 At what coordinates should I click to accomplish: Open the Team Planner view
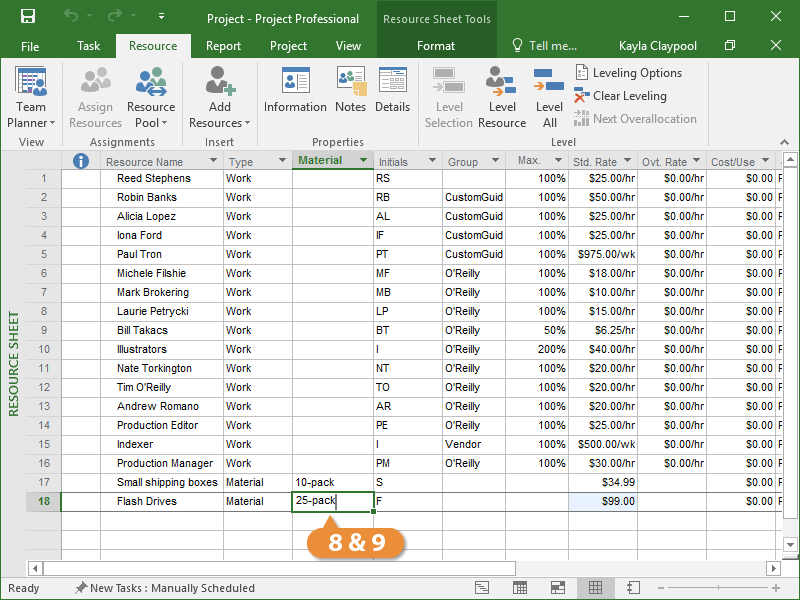coord(31,97)
